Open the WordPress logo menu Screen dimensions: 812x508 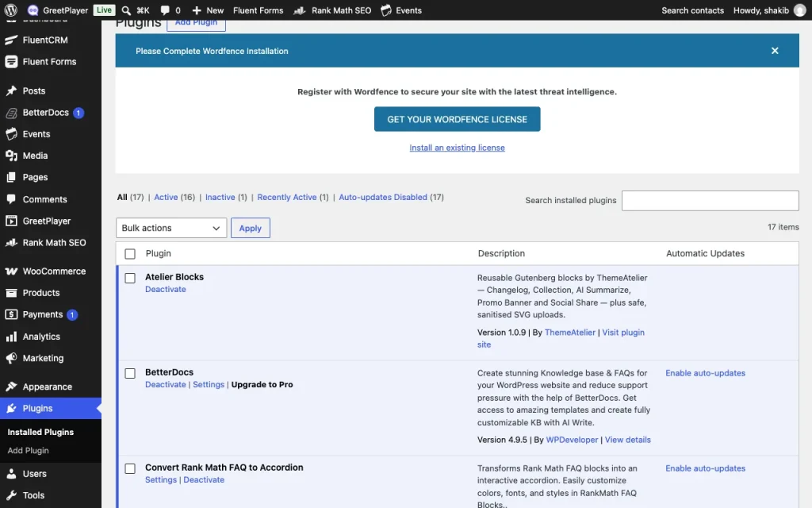tap(10, 10)
